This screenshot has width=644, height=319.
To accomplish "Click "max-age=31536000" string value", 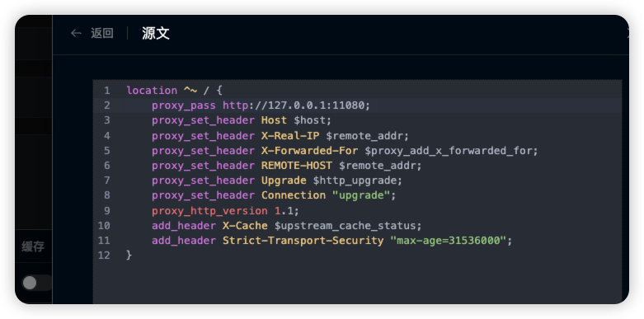I will [x=448, y=241].
